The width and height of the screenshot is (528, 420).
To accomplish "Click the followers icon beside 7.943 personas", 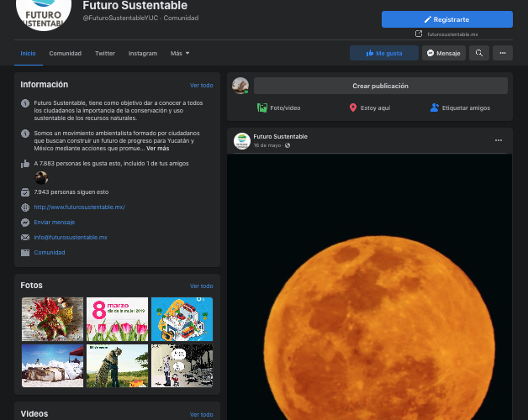I will coord(25,192).
